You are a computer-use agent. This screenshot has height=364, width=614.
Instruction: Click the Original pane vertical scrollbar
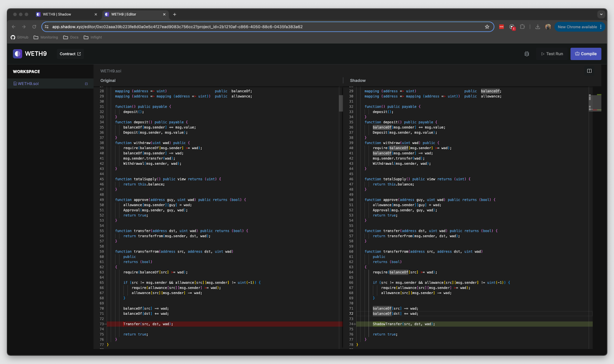tap(341, 103)
